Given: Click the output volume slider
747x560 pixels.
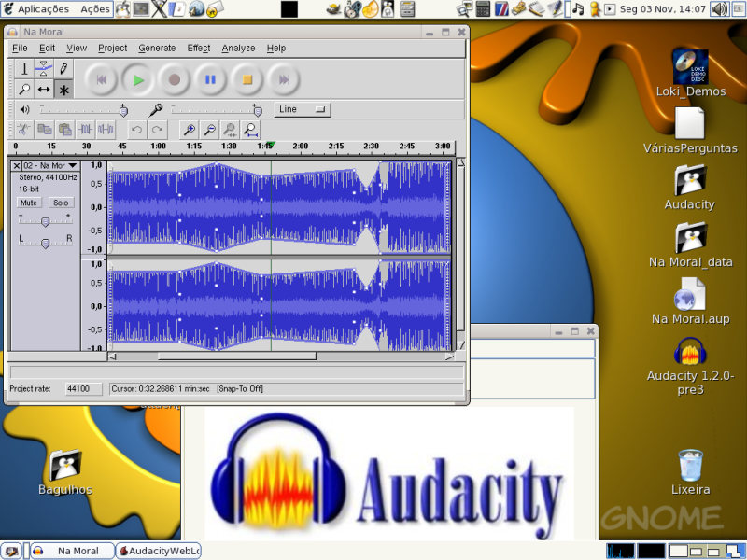Looking at the screenshot, I should click(84, 110).
